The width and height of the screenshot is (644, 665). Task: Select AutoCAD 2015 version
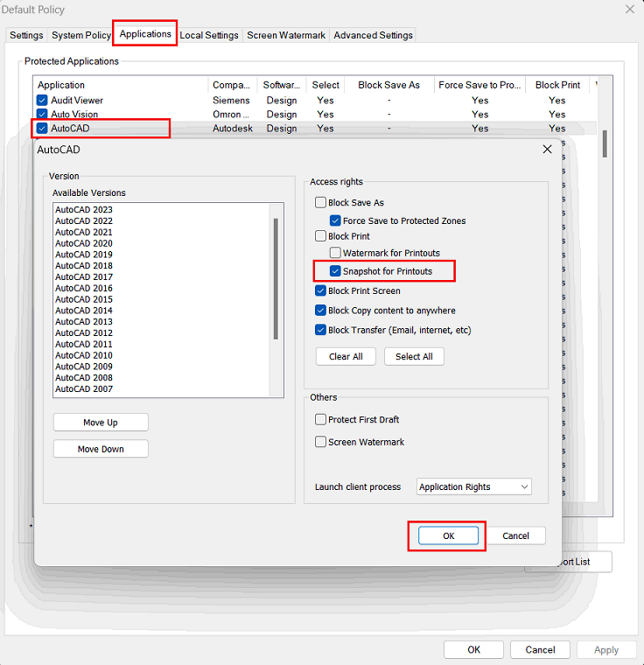coord(84,299)
